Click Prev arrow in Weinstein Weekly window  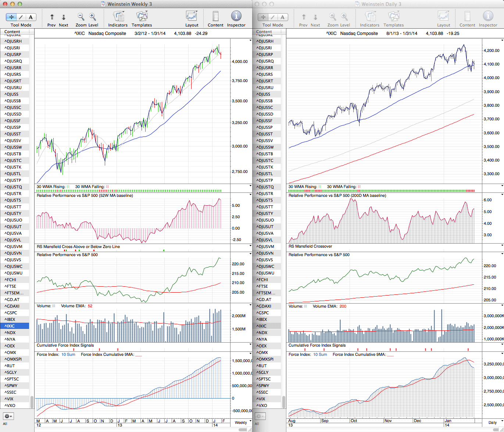coord(52,17)
